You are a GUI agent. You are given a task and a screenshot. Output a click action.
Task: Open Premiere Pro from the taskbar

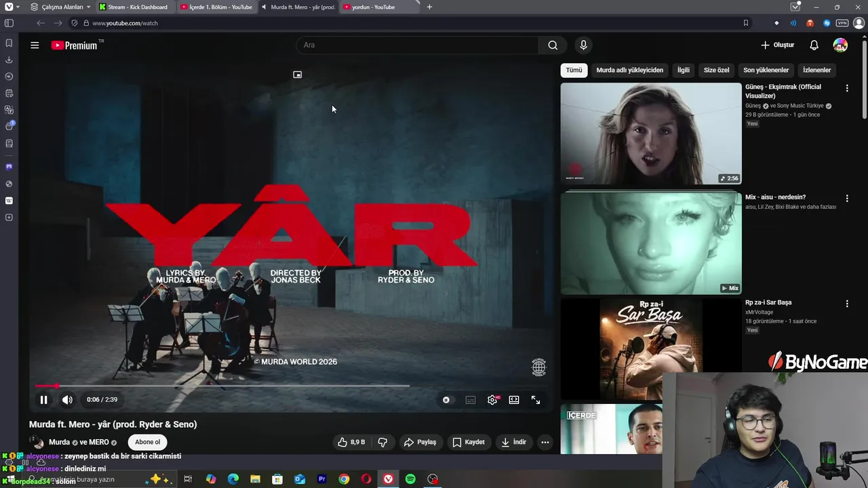(x=321, y=479)
